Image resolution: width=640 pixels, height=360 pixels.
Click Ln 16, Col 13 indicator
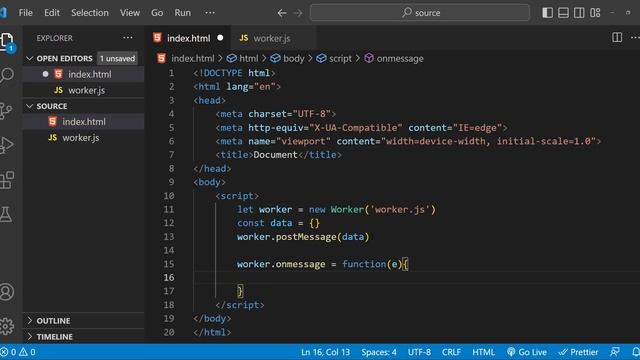(325, 352)
